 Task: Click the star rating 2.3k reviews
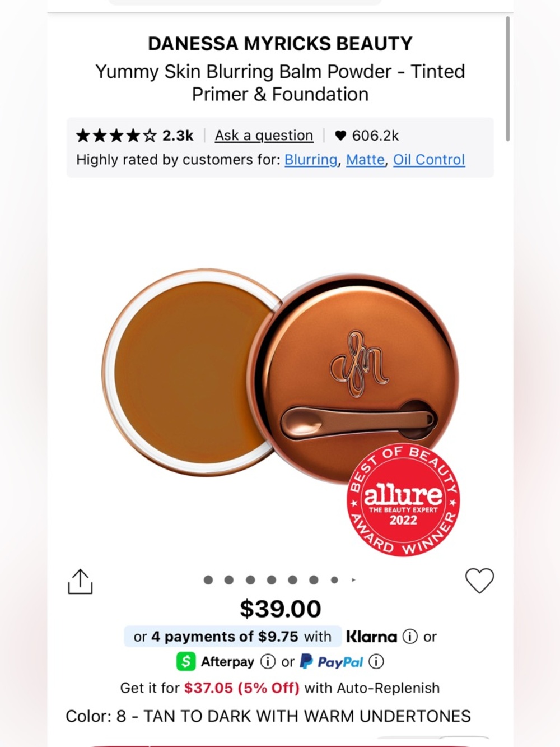click(134, 136)
